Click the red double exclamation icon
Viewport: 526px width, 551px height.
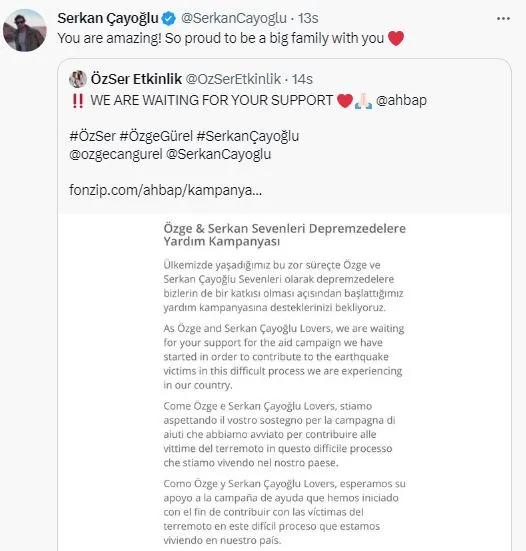(x=78, y=101)
